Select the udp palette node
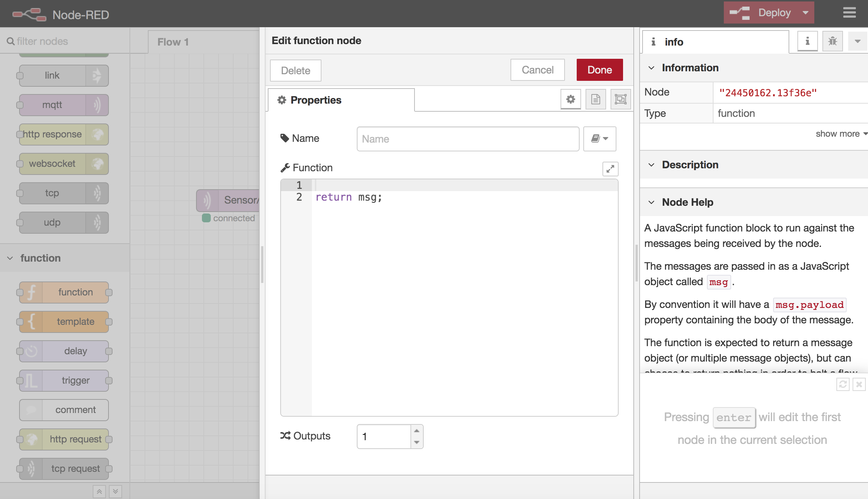Viewport: 868px width, 499px height. click(64, 222)
